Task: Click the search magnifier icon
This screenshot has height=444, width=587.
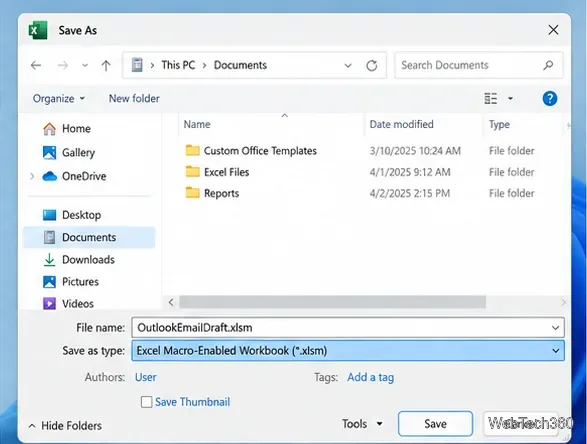Action: click(548, 65)
